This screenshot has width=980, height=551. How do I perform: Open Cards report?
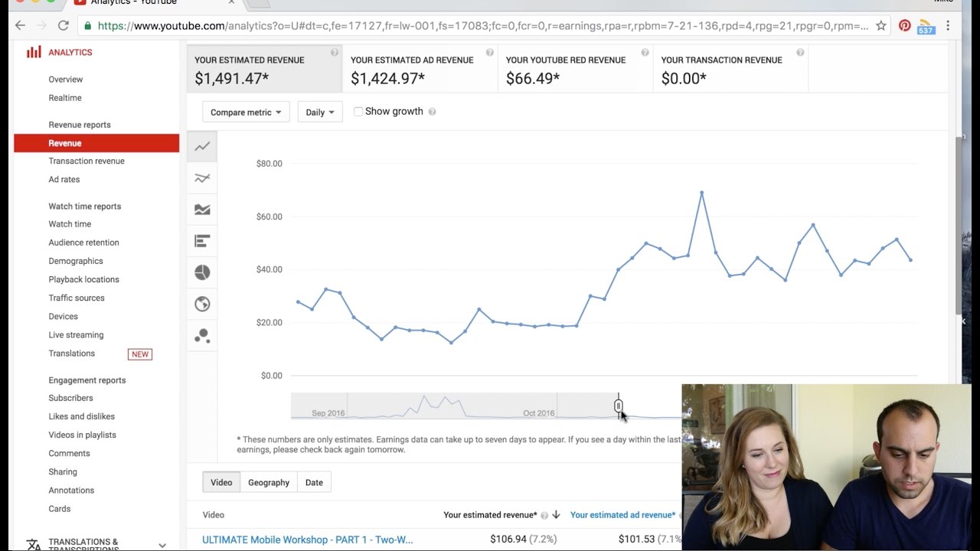click(60, 509)
